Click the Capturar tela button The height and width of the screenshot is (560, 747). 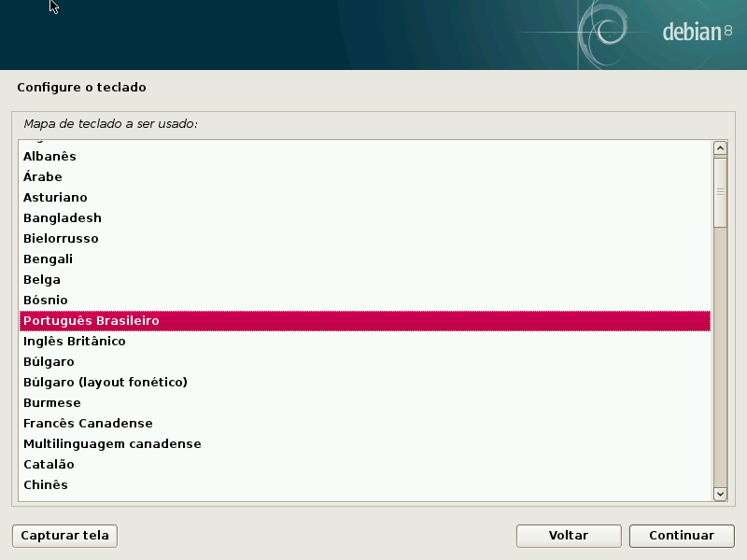(x=65, y=536)
